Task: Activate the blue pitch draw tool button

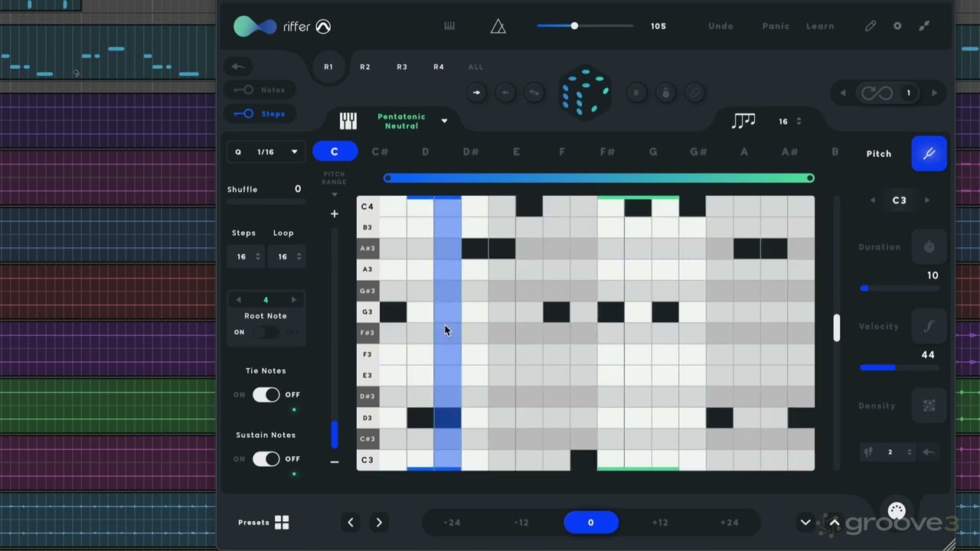Action: (929, 154)
